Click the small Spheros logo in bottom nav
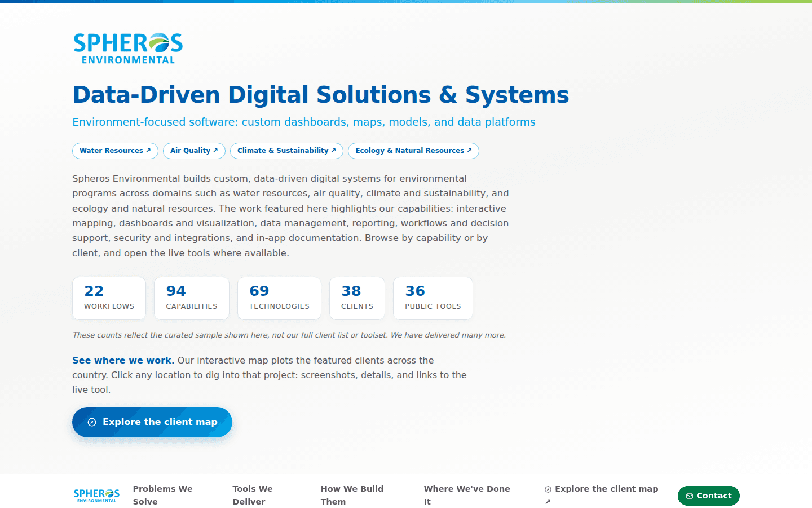The image size is (812, 508). pos(97,496)
